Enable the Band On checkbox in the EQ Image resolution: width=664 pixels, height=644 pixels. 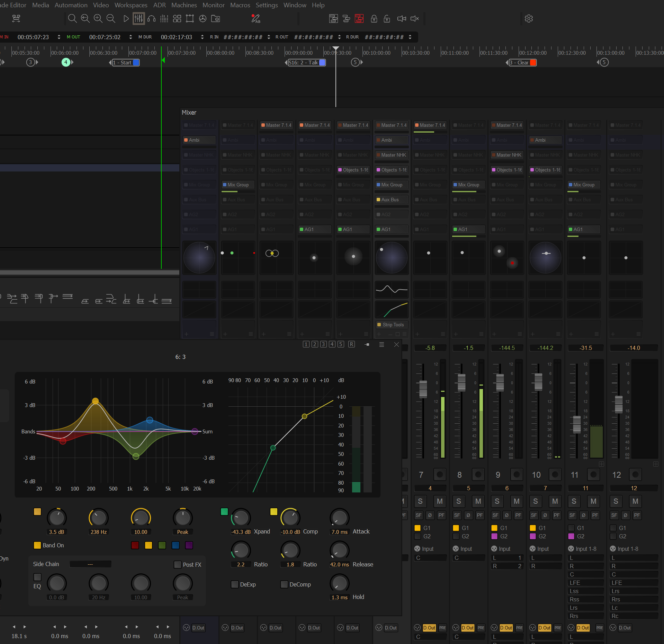pyautogui.click(x=37, y=545)
